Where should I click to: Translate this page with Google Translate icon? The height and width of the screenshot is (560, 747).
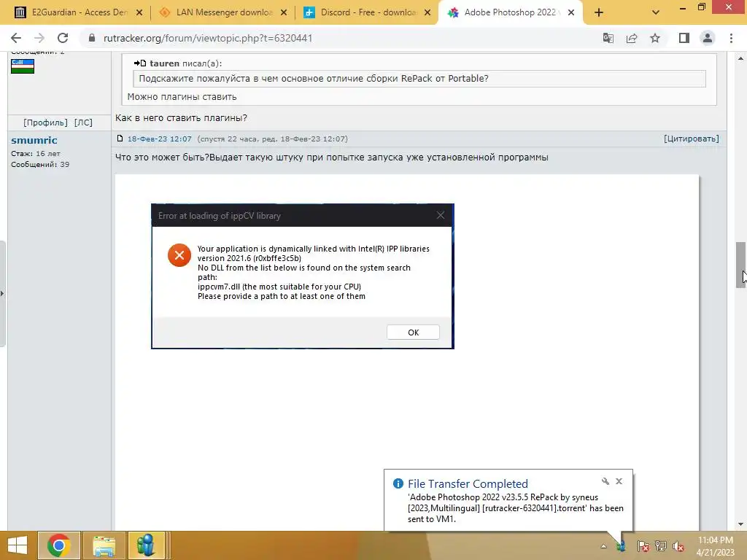pyautogui.click(x=608, y=38)
